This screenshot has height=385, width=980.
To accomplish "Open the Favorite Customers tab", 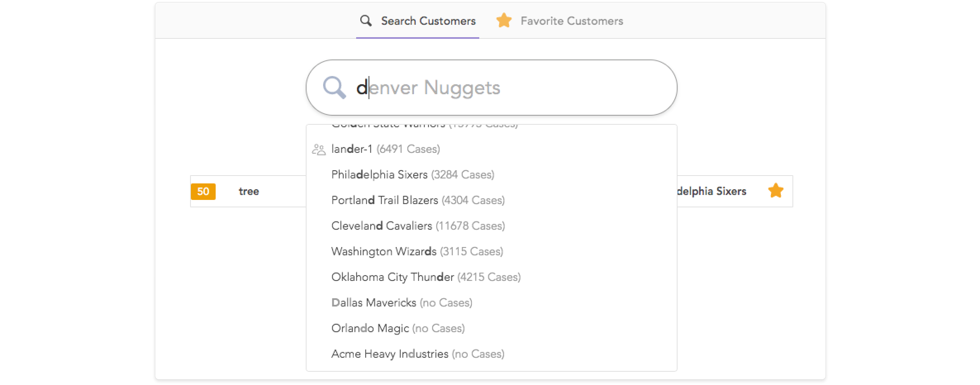I will [x=560, y=21].
